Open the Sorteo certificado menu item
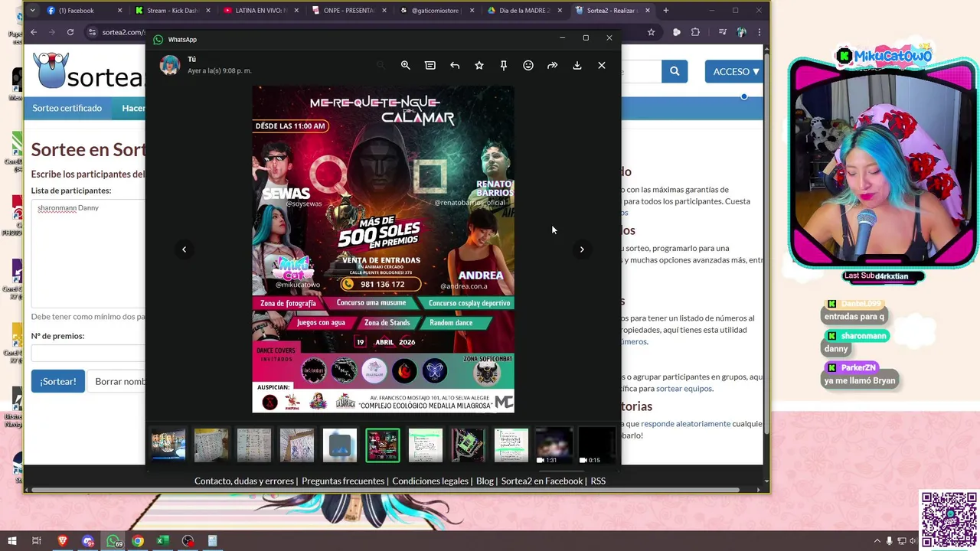 click(67, 108)
